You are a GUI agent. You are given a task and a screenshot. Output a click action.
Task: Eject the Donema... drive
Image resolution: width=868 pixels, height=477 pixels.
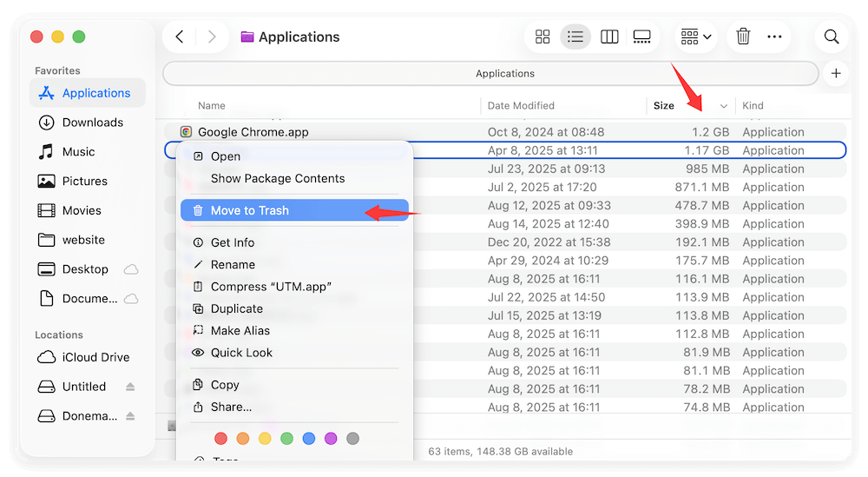click(x=130, y=416)
